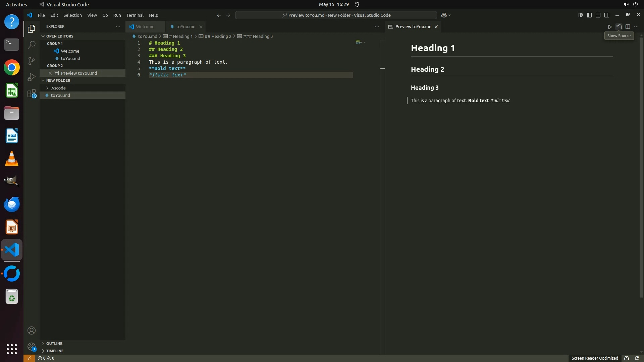Click the Screen Reader Optimized status item
Viewport: 644px width, 362px height.
point(595,358)
